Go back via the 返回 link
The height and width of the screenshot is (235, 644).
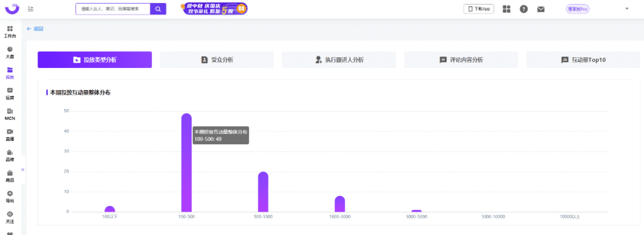point(35,29)
